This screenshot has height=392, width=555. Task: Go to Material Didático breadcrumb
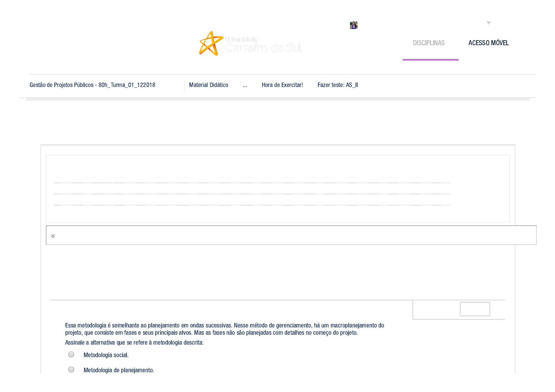(209, 85)
